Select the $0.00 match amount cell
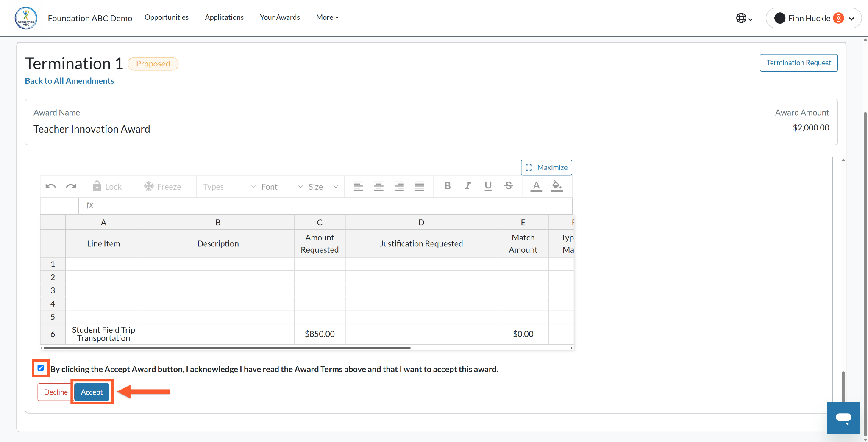The width and height of the screenshot is (868, 442). (523, 334)
